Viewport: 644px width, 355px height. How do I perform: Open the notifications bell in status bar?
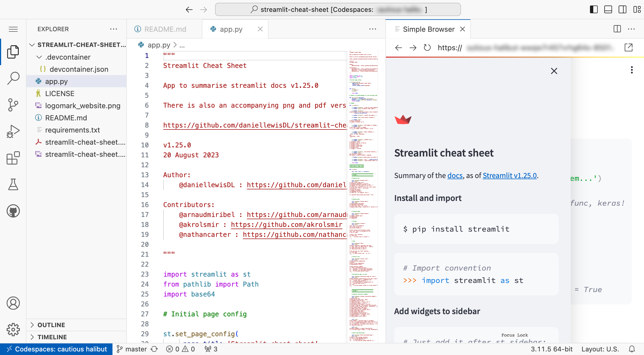click(x=632, y=349)
